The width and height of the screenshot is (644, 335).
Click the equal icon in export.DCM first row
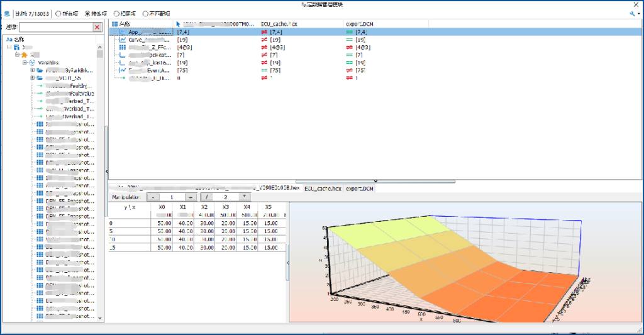(350, 31)
